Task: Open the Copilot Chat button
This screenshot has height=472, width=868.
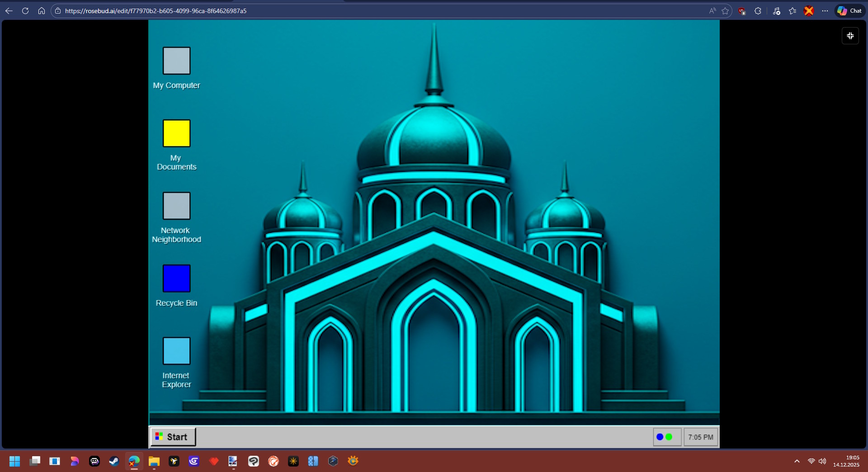Action: [x=849, y=11]
